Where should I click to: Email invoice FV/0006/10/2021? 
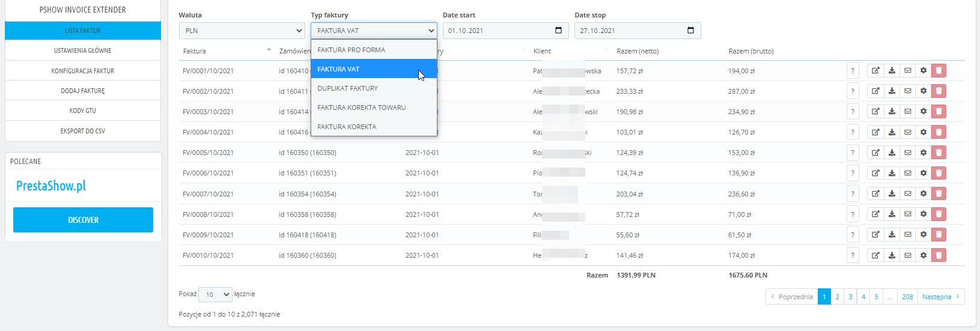[x=908, y=173]
